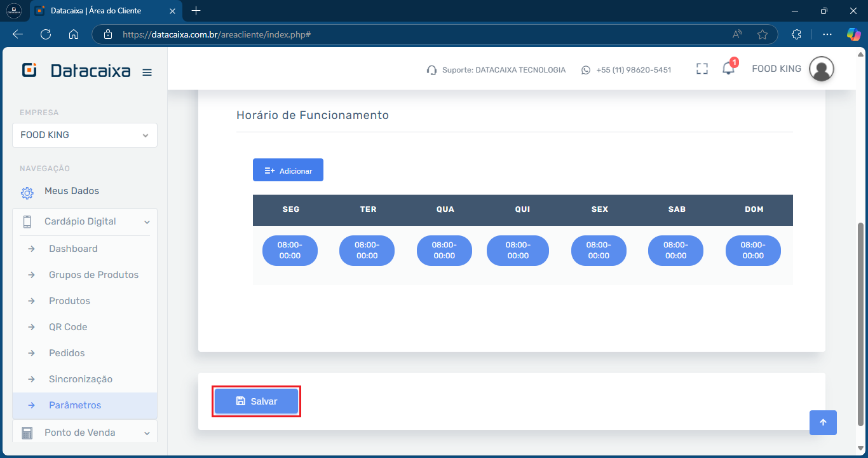Click the hamburger menu icon beside Datacaixa logo
868x458 pixels.
tap(147, 73)
